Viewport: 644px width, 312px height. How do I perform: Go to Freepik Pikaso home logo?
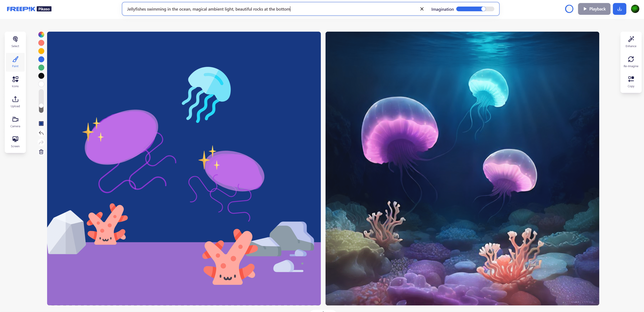29,9
